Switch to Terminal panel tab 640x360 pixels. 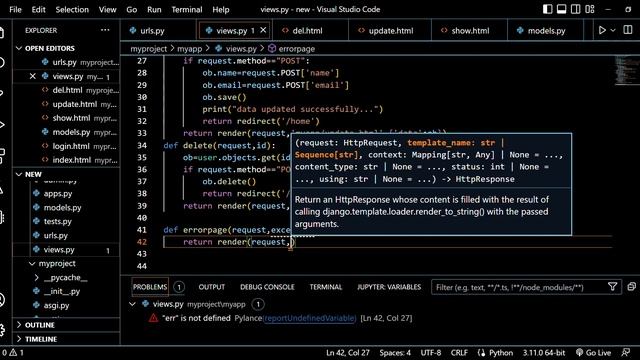tap(326, 287)
